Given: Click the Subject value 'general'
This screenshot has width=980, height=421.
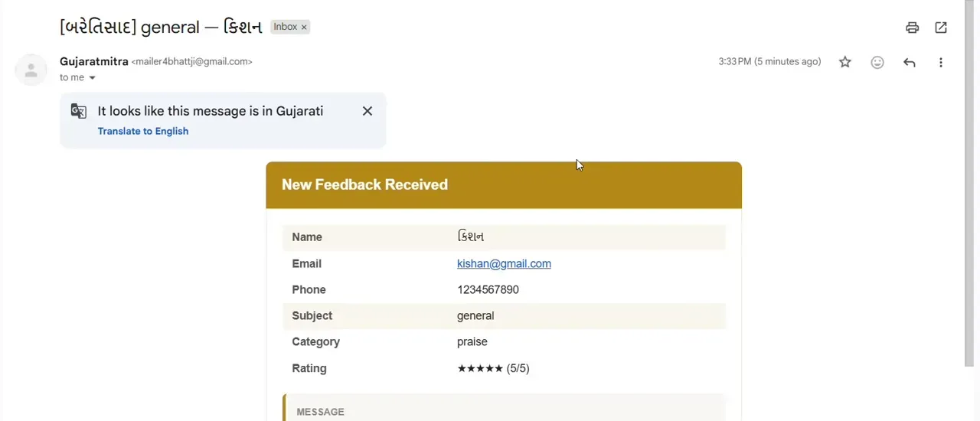Looking at the screenshot, I should tap(475, 315).
